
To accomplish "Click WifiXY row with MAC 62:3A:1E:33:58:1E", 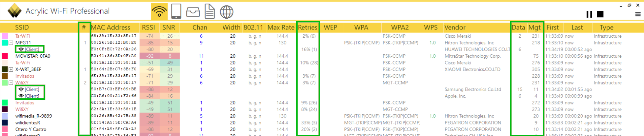I will click(322, 110).
